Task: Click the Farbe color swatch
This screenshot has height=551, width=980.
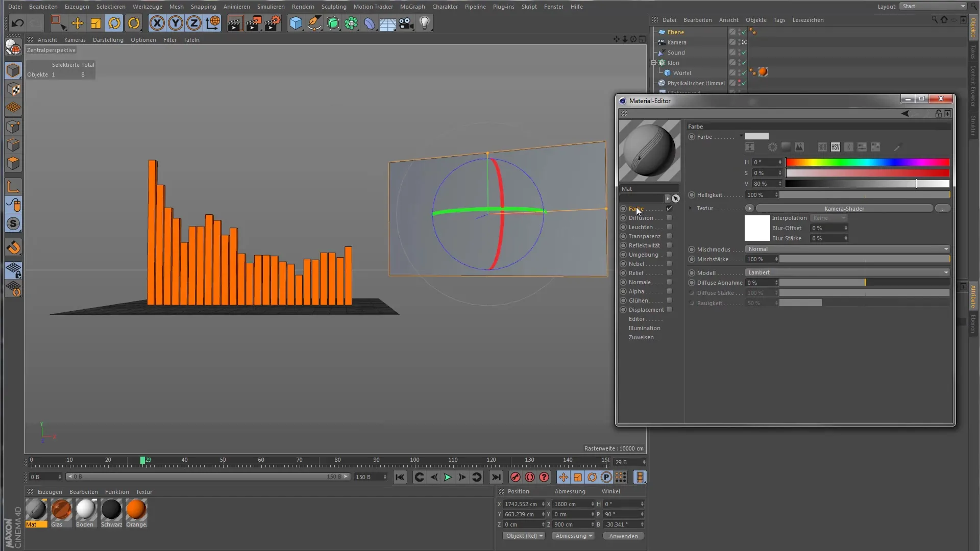Action: click(x=756, y=136)
